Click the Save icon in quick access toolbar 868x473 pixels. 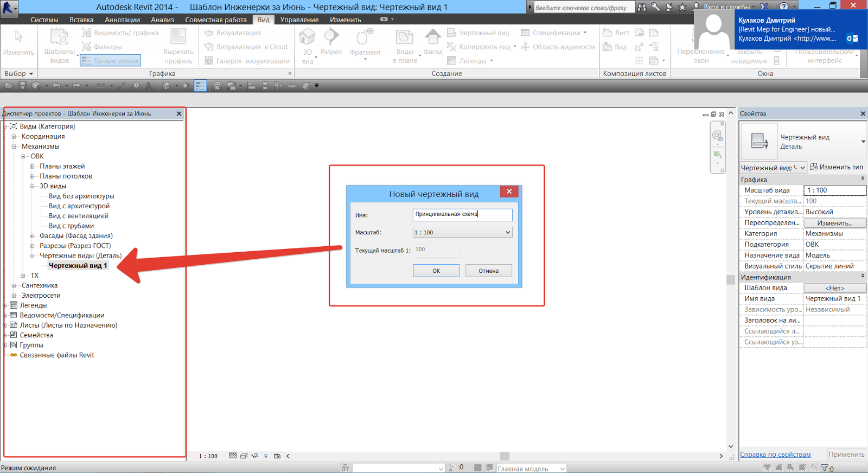pyautogui.click(x=22, y=86)
